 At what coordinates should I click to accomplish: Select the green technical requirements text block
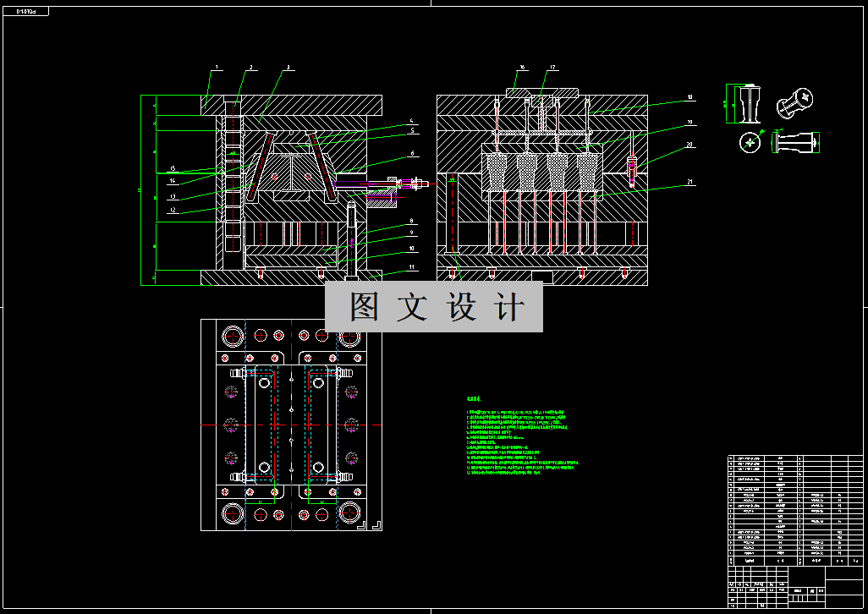[523, 436]
